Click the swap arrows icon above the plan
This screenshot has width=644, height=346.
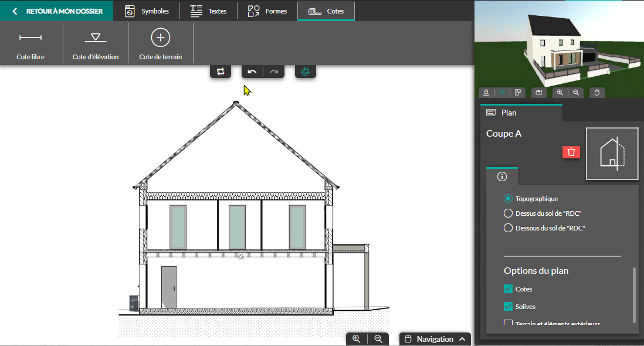pyautogui.click(x=221, y=72)
